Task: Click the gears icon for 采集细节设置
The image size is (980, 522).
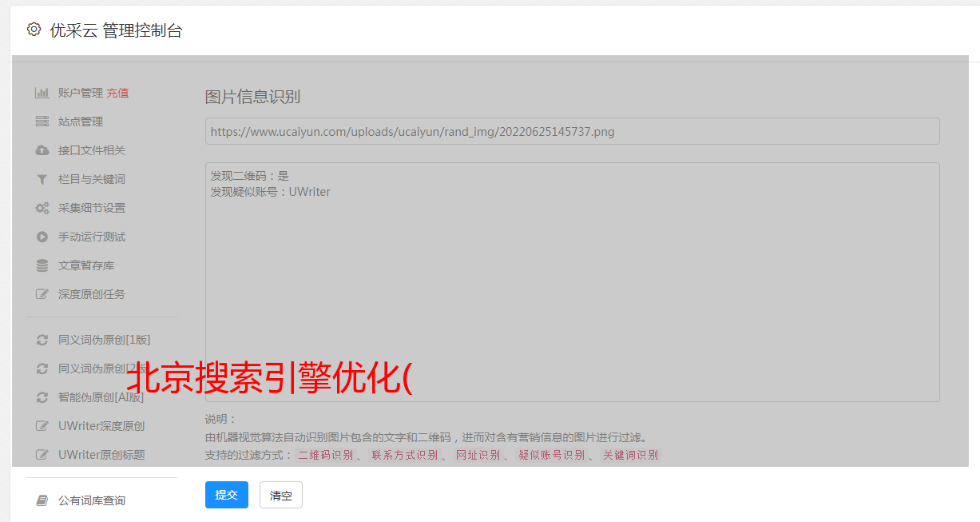Action: pos(42,208)
